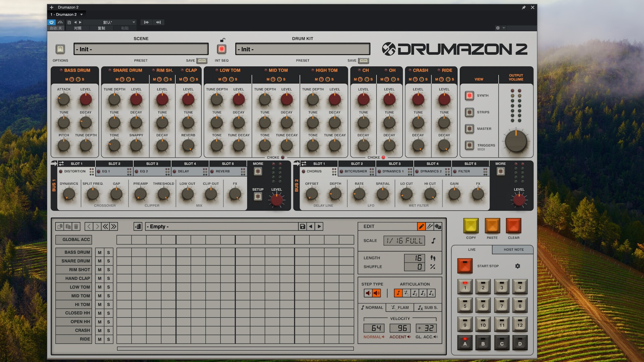644x362 pixels.
Task: Click the Bus 1 Level knob
Action: point(276,200)
